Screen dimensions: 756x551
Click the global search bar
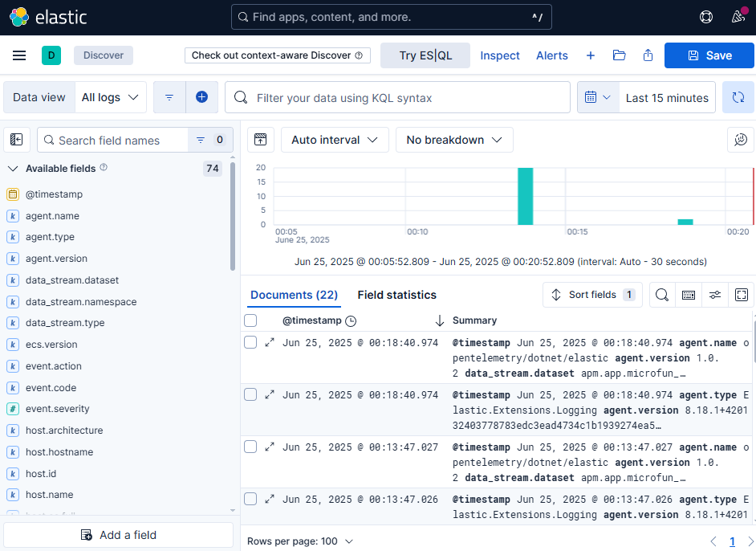[x=392, y=17]
